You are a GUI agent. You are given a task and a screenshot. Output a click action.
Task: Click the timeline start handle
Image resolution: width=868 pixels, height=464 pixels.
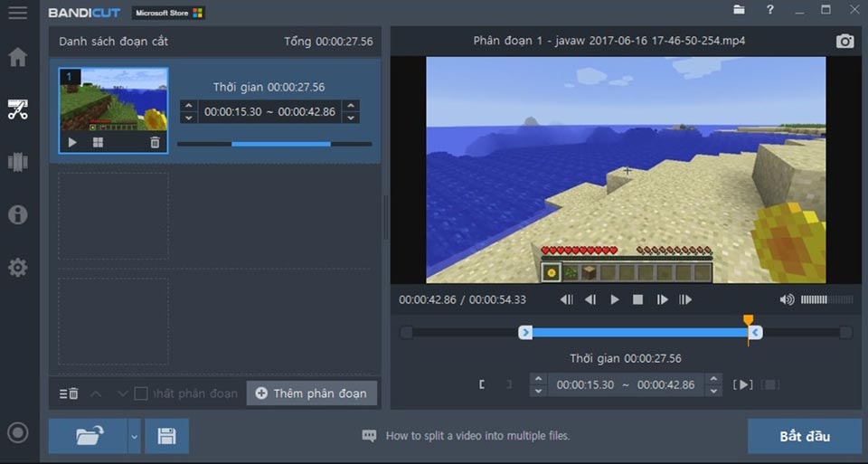point(525,332)
